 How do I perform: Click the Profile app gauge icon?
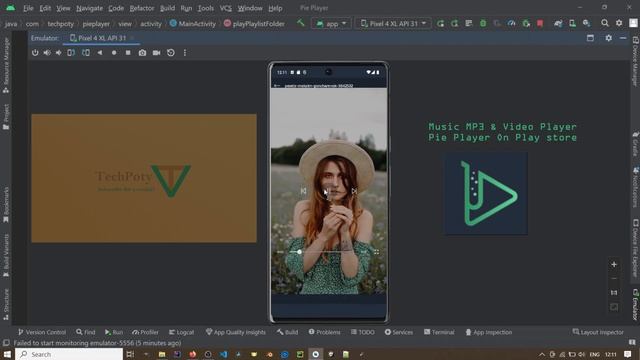pos(511,23)
